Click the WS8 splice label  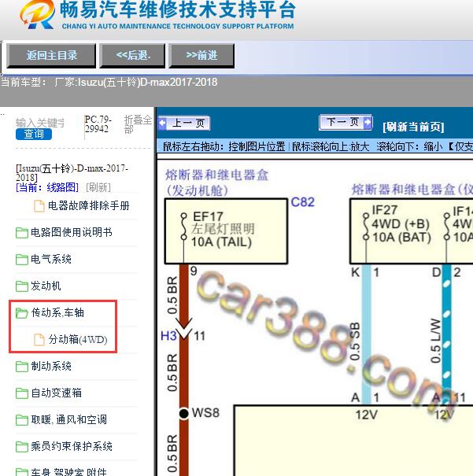click(205, 413)
